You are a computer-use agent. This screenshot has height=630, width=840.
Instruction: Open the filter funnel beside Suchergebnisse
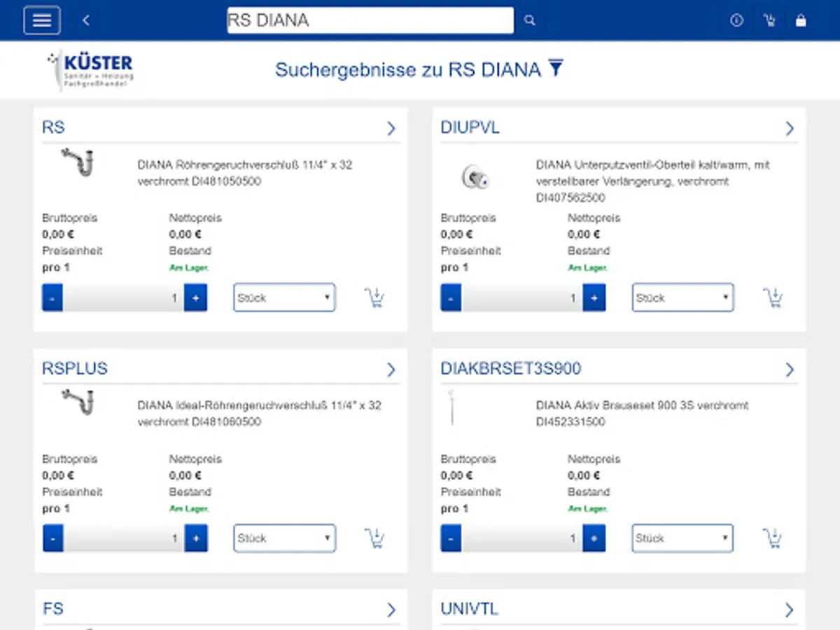(x=556, y=68)
